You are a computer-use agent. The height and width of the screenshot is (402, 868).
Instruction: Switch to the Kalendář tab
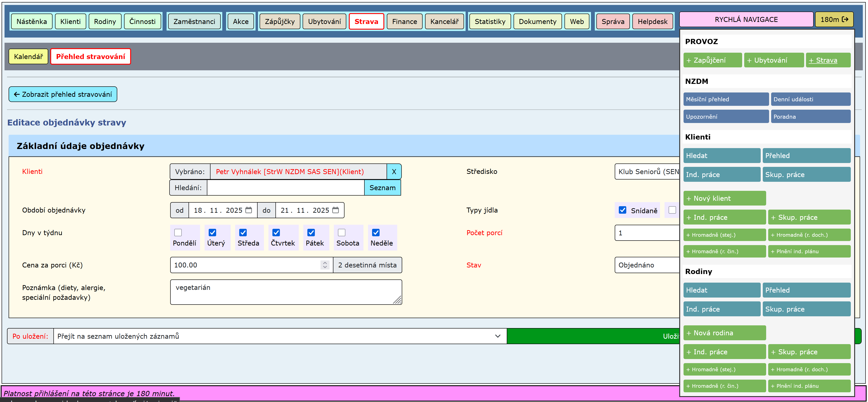[28, 57]
